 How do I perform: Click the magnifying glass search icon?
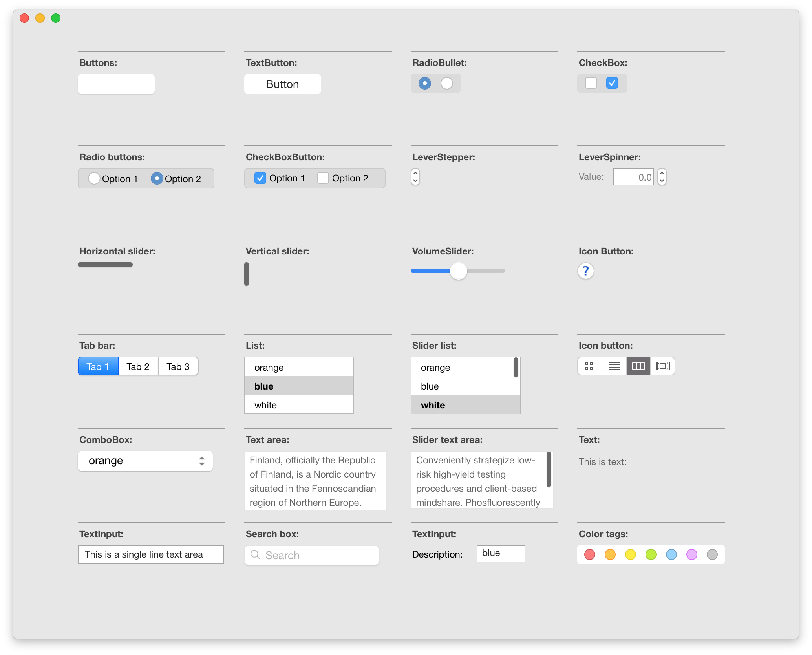pyautogui.click(x=255, y=554)
